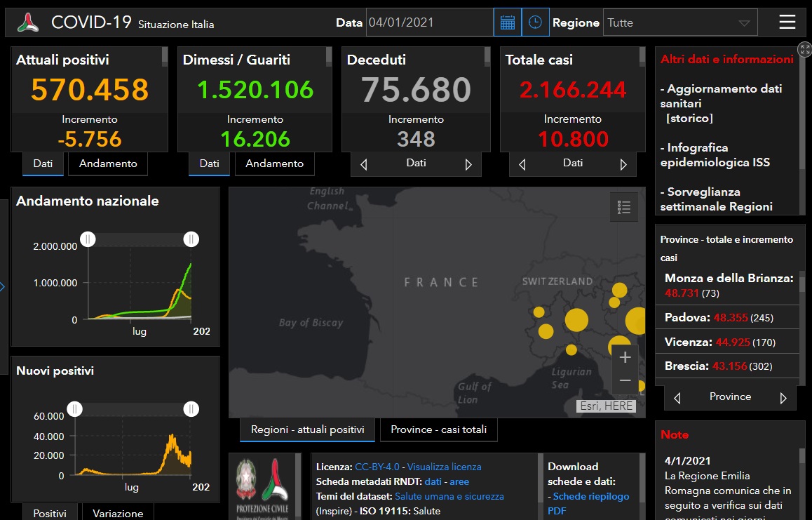Show previous Deceduti panel view
Screen dimensions: 812x520
coord(363,165)
